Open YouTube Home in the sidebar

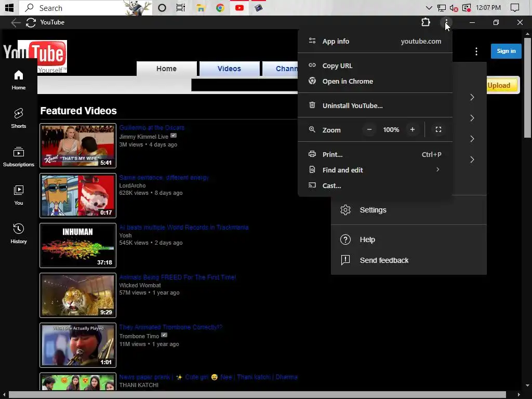tap(19, 80)
